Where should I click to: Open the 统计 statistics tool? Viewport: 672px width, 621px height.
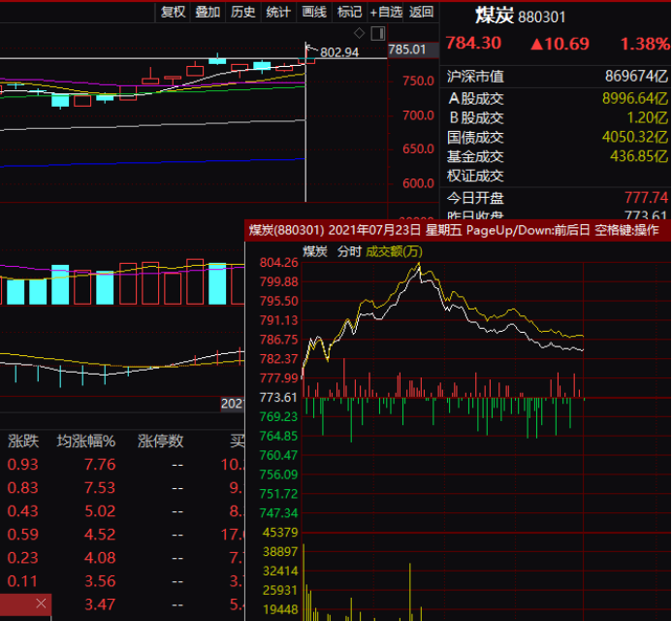[x=278, y=12]
